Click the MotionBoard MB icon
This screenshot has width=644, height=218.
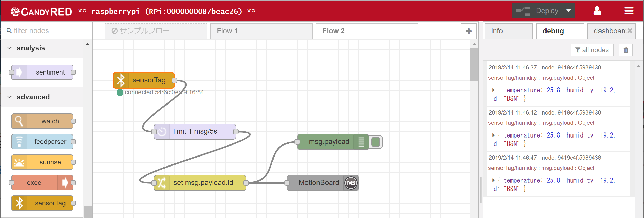click(x=351, y=183)
